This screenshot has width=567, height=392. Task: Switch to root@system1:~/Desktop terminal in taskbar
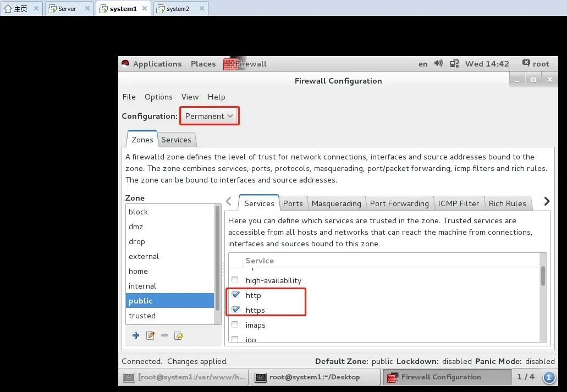[x=315, y=377]
